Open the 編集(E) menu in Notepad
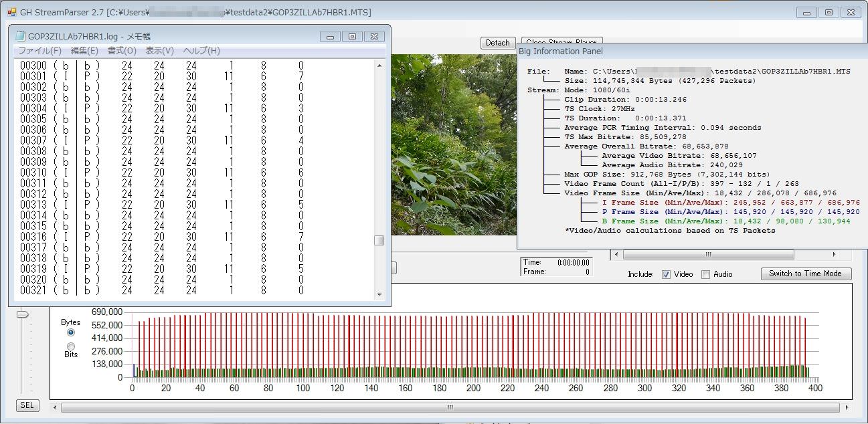Image resolution: width=868 pixels, height=424 pixels. [84, 51]
